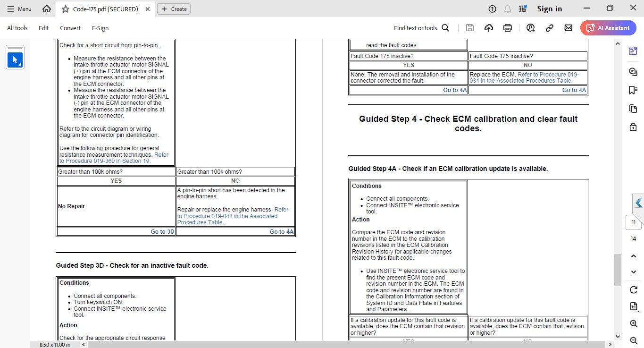The image size is (644, 348).
Task: Click the current page number 11 box
Action: (634, 222)
